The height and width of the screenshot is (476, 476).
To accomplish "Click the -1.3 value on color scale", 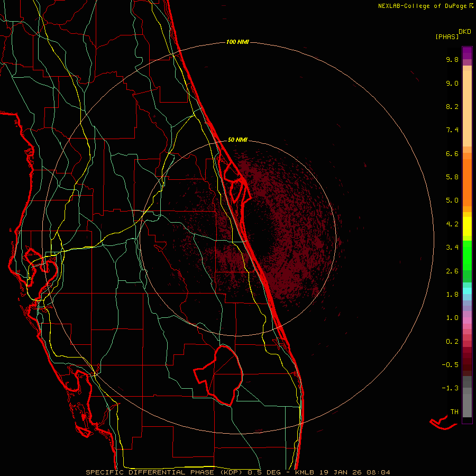I will click(450, 388).
